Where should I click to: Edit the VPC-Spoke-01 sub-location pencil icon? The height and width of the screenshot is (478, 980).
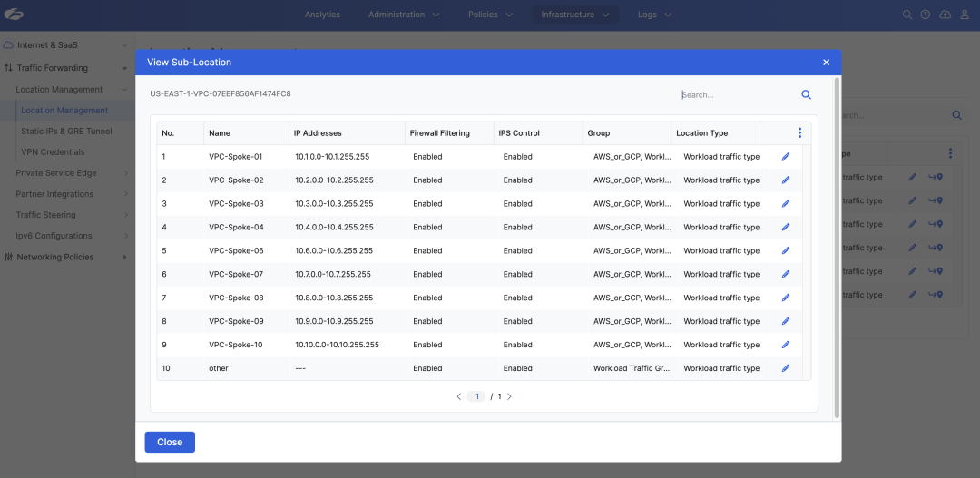(x=786, y=157)
